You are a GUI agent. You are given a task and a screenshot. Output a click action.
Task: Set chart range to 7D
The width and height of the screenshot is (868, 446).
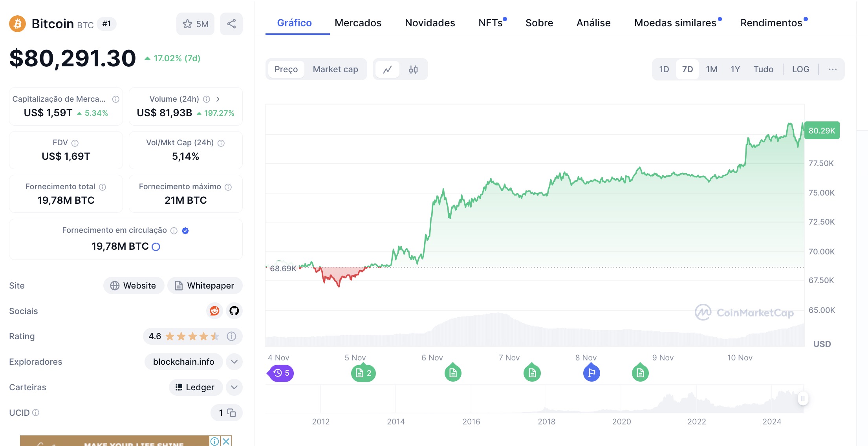coord(687,69)
